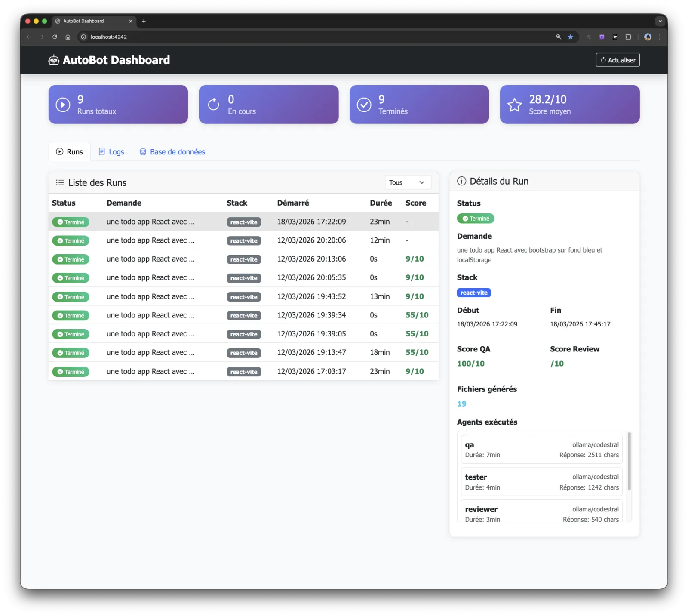Click the AutoBot robot logo icon
688x616 pixels.
pos(54,60)
